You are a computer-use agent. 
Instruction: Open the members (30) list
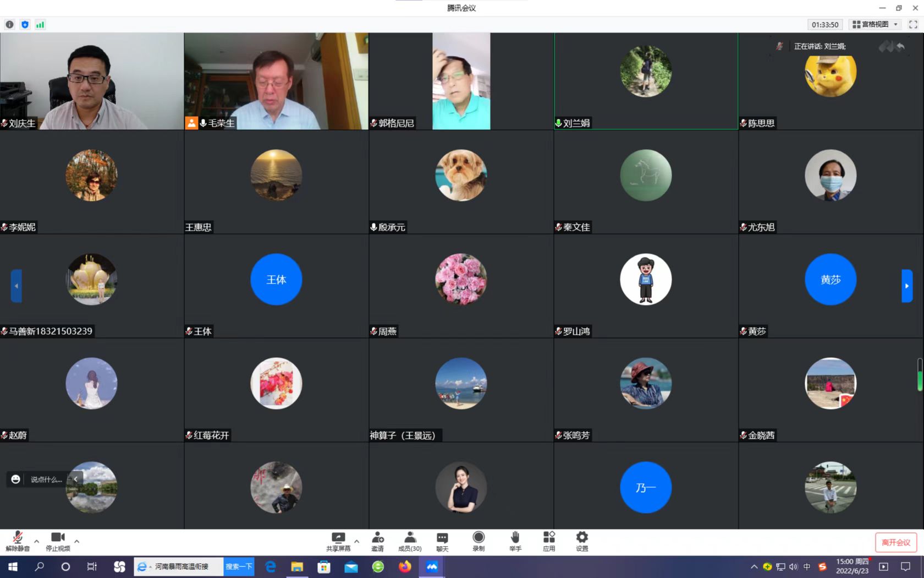click(410, 541)
